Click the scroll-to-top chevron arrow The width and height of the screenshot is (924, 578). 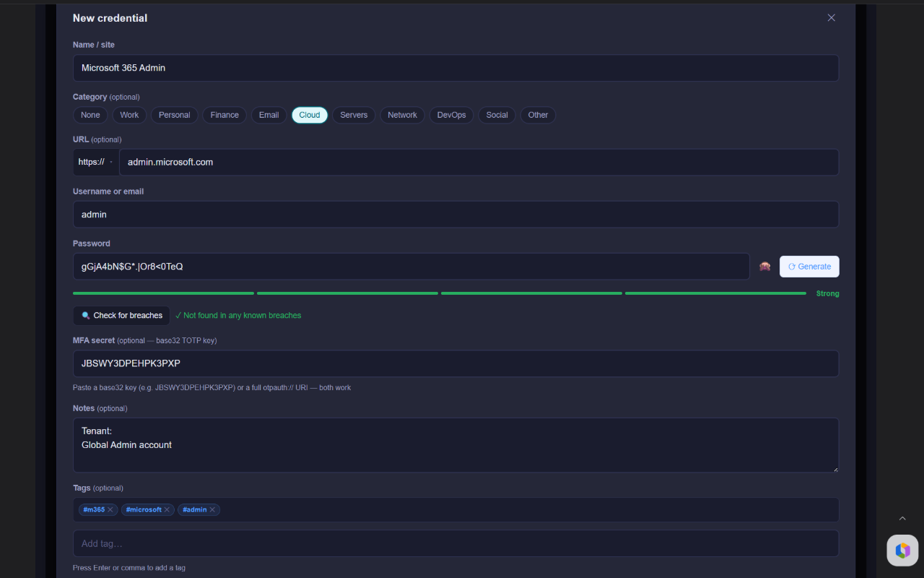tap(902, 519)
